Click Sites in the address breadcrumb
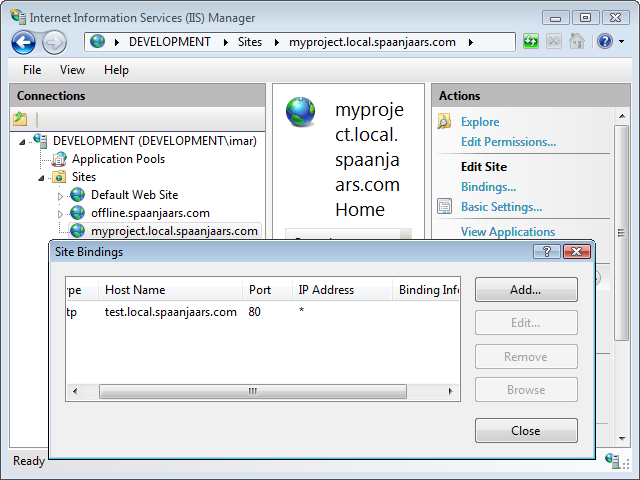 (x=250, y=42)
